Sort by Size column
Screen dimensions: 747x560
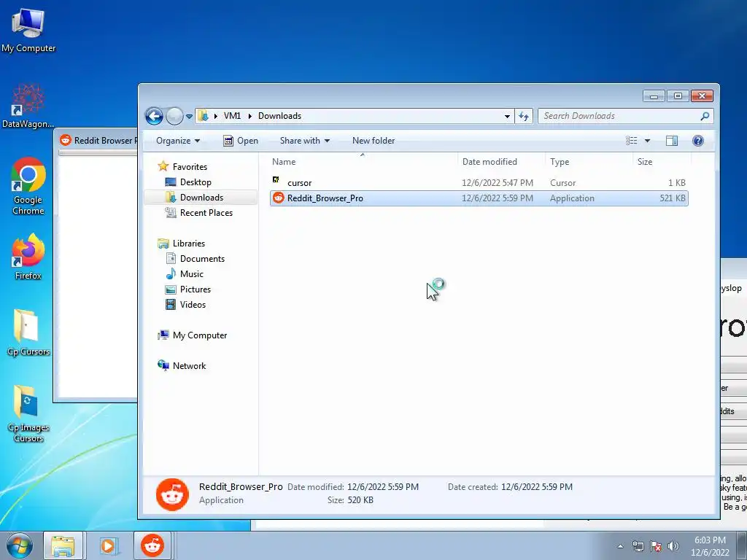(x=662, y=161)
